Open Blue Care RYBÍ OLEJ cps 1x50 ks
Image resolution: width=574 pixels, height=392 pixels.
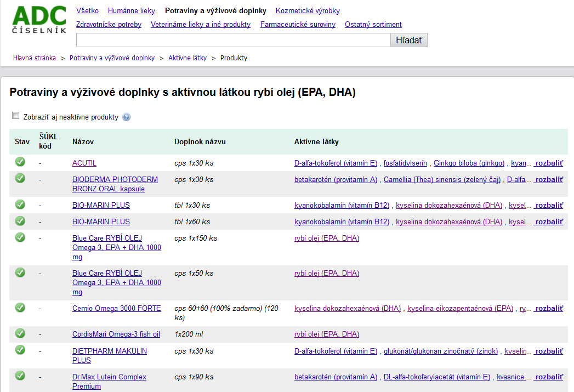tap(116, 282)
